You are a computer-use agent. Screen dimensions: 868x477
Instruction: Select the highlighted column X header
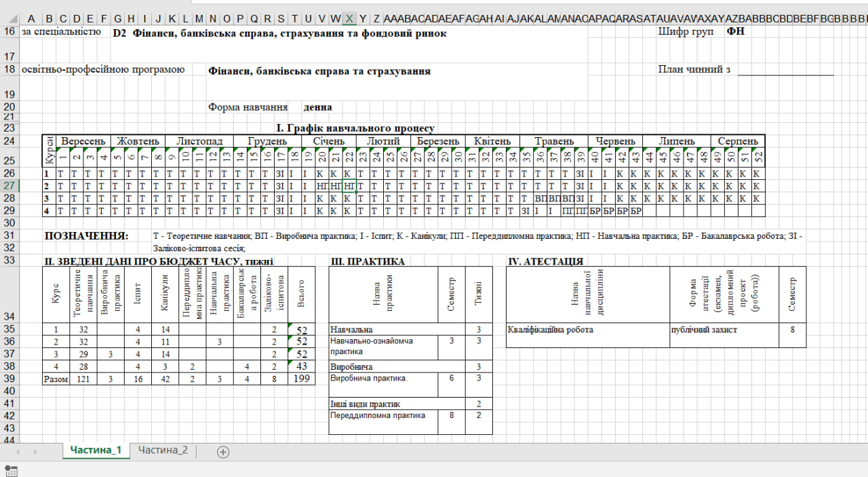tap(349, 18)
